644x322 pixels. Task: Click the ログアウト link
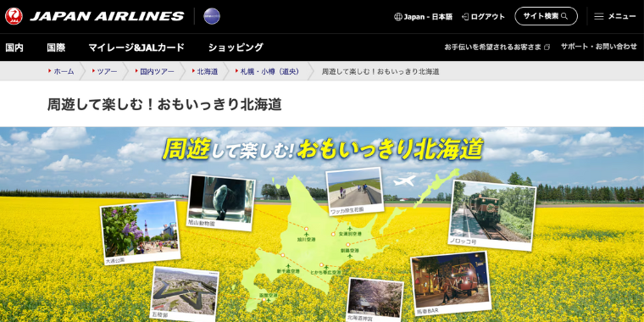pos(483,17)
